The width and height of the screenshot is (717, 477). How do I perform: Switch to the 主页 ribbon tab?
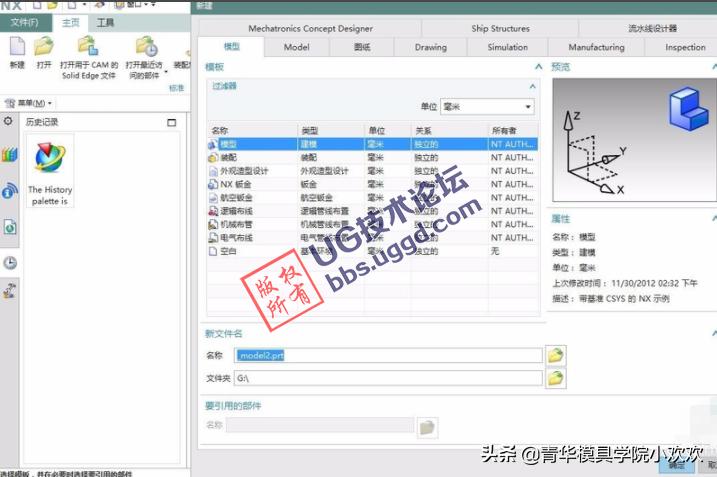coord(70,23)
